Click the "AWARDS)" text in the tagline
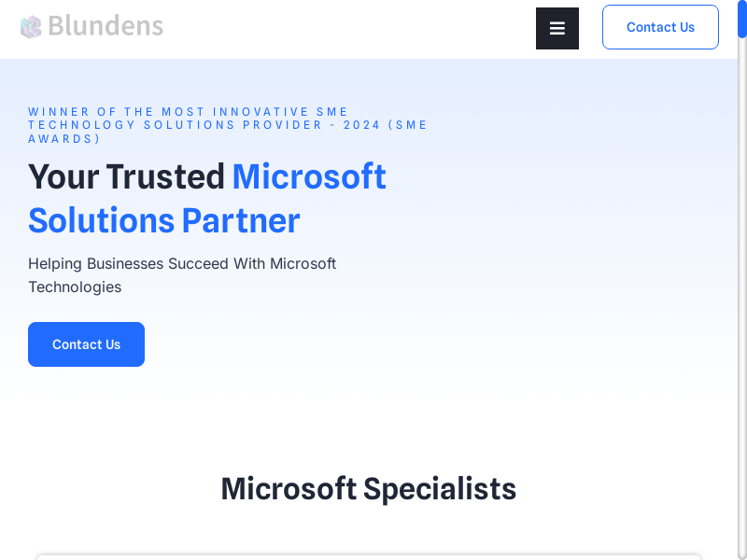Viewport: 747px width, 560px height. point(64,139)
